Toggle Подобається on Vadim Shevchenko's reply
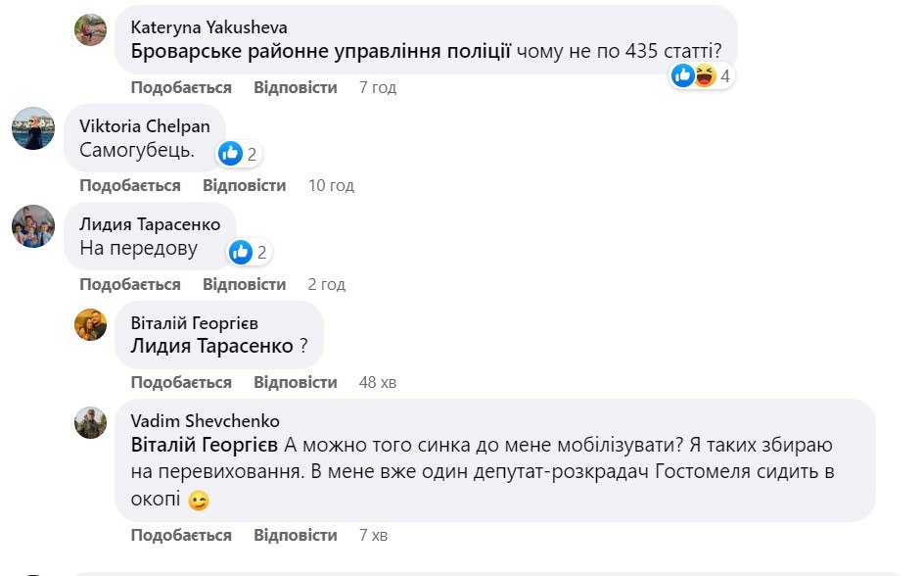The image size is (924, 576). tap(181, 535)
